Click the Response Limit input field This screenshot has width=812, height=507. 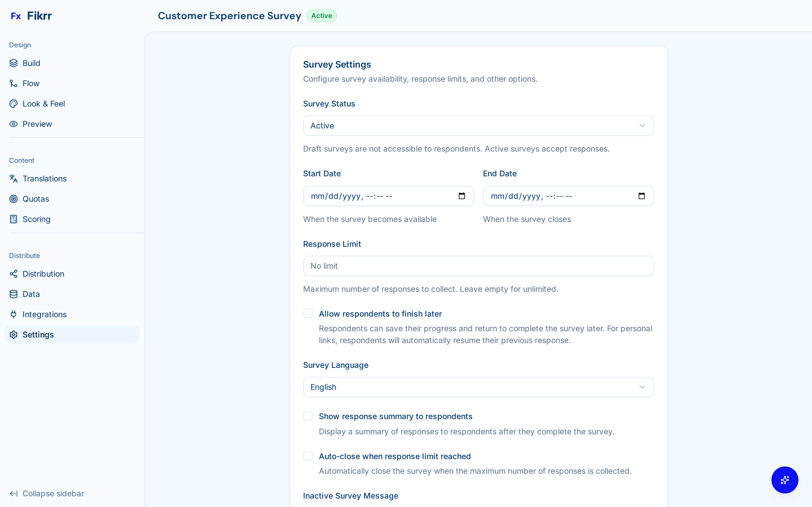[x=478, y=266]
